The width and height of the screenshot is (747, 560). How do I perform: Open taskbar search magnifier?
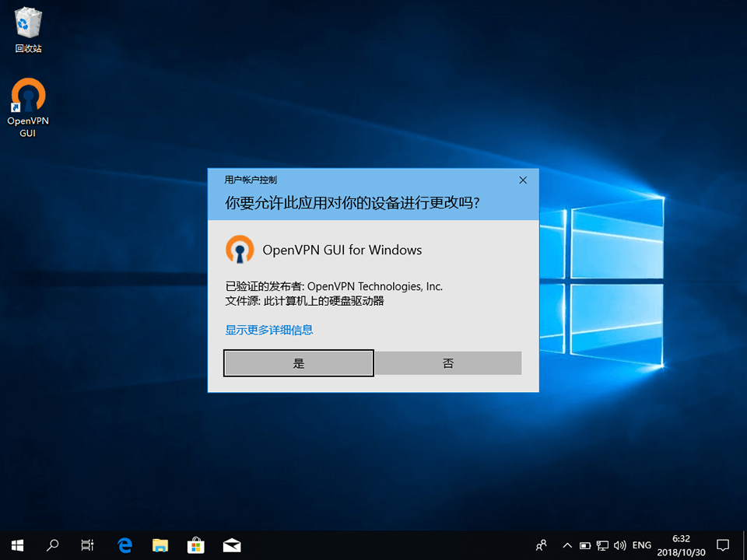coord(52,545)
